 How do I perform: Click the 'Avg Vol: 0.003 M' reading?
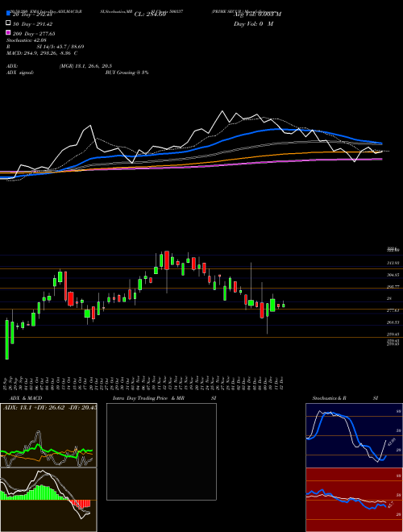(257, 15)
